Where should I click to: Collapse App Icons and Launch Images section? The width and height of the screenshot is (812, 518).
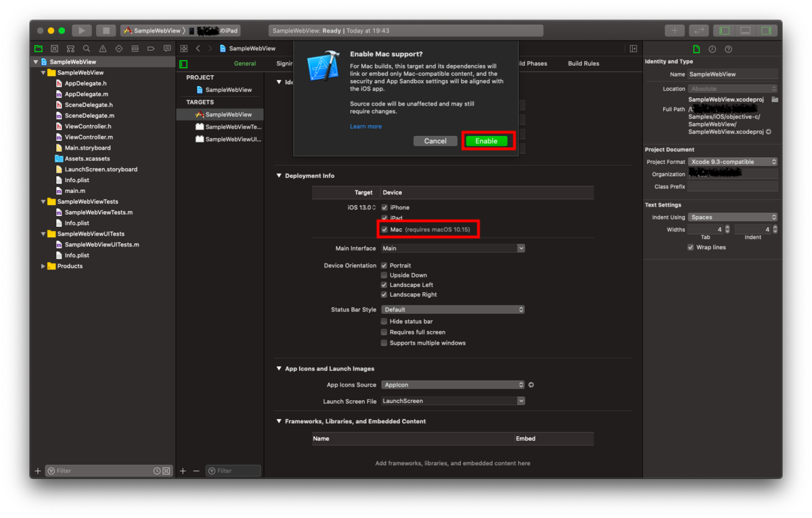[279, 368]
